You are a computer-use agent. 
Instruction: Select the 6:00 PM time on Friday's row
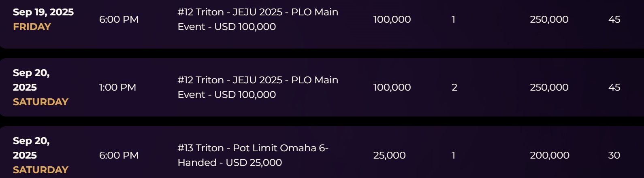click(119, 19)
